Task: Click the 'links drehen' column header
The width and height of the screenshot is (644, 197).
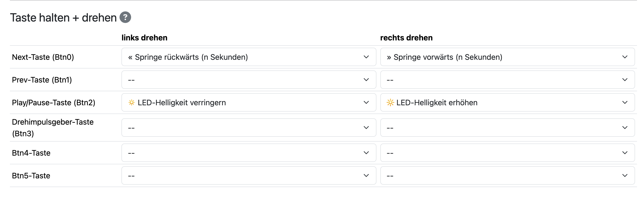Action: (x=144, y=38)
